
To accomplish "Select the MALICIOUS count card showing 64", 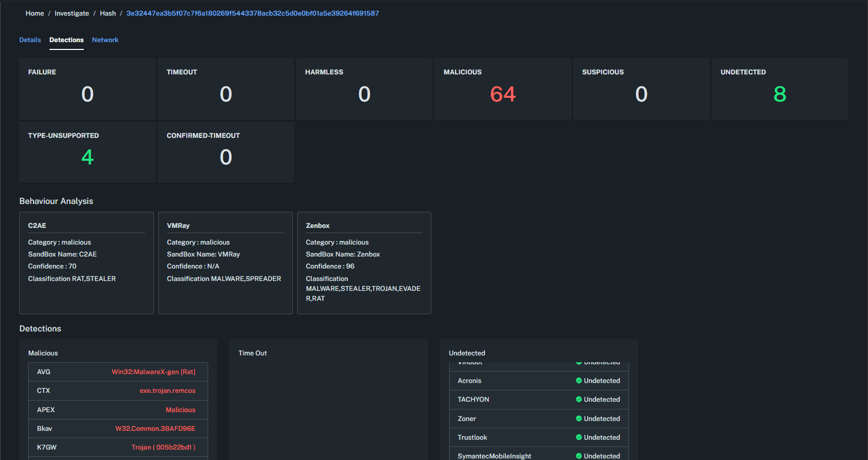I will pyautogui.click(x=503, y=89).
